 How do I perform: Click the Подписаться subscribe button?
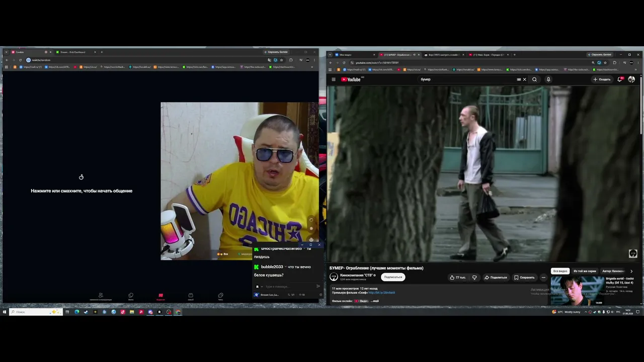pos(393,277)
